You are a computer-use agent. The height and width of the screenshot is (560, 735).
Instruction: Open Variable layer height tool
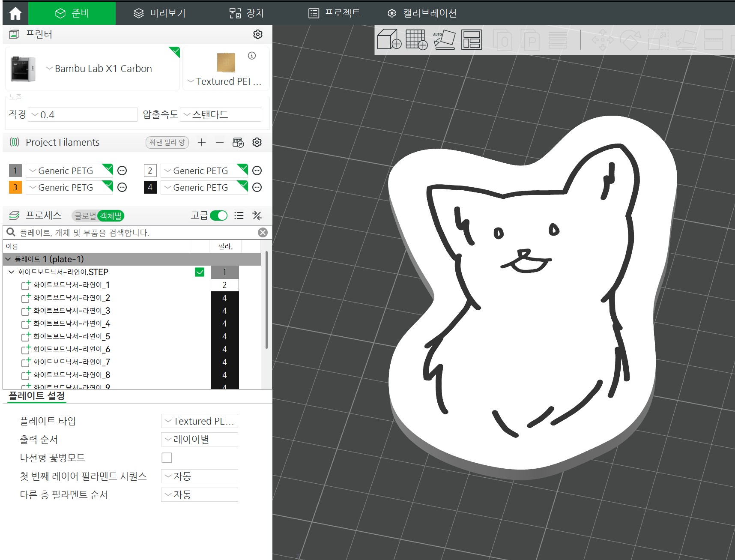click(x=558, y=40)
